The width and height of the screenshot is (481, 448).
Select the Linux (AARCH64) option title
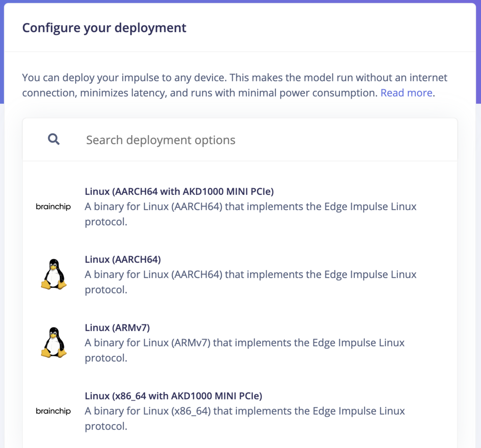123,259
